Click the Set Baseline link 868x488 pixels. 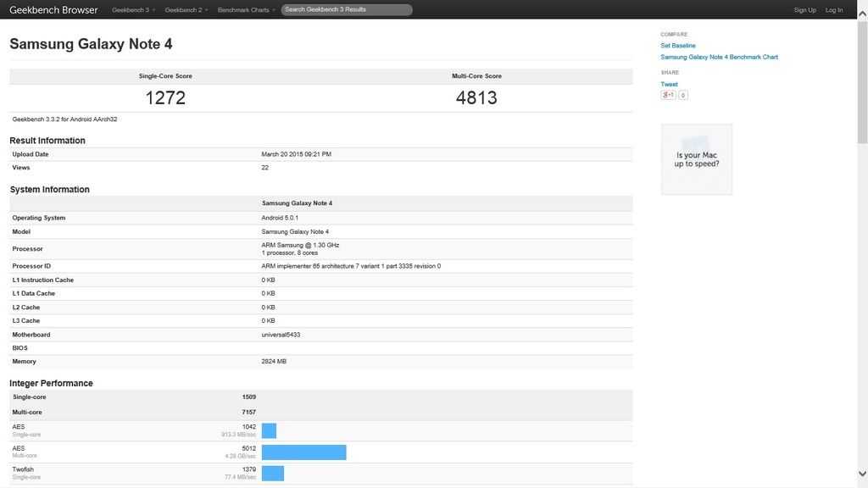tap(678, 46)
